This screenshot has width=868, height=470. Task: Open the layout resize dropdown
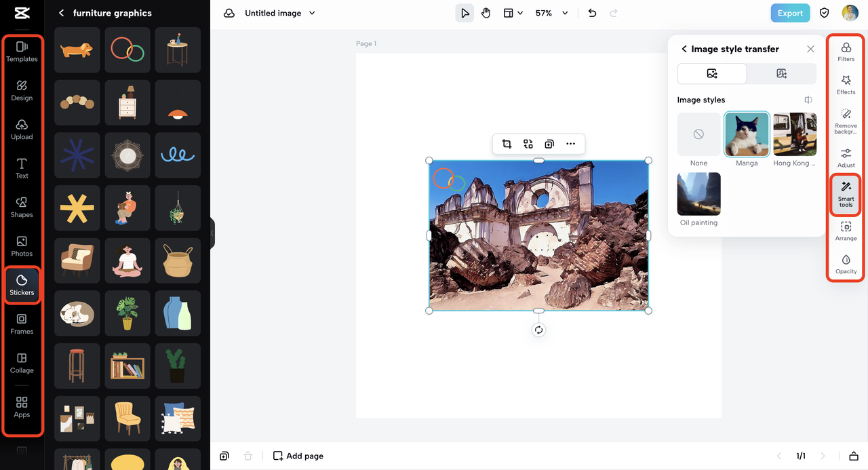[513, 13]
